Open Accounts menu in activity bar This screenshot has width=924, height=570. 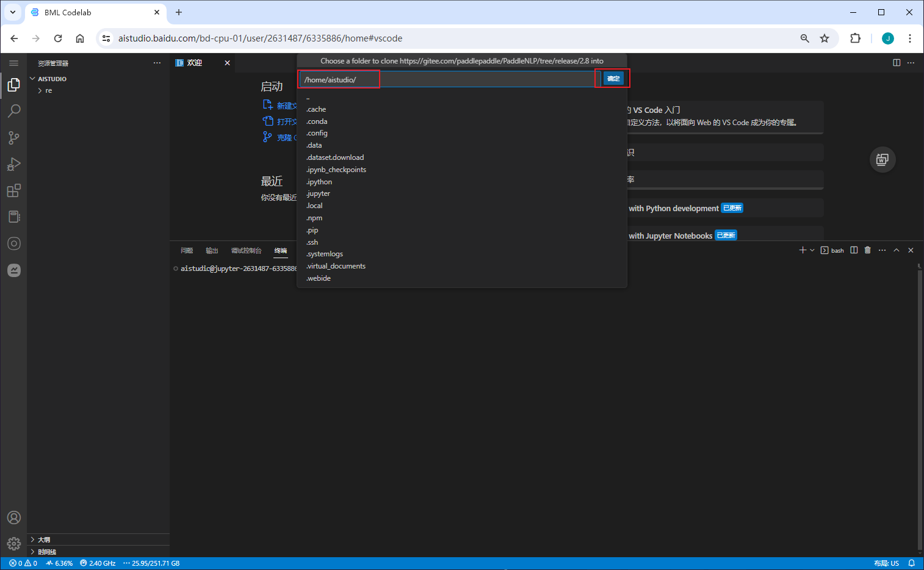point(13,518)
